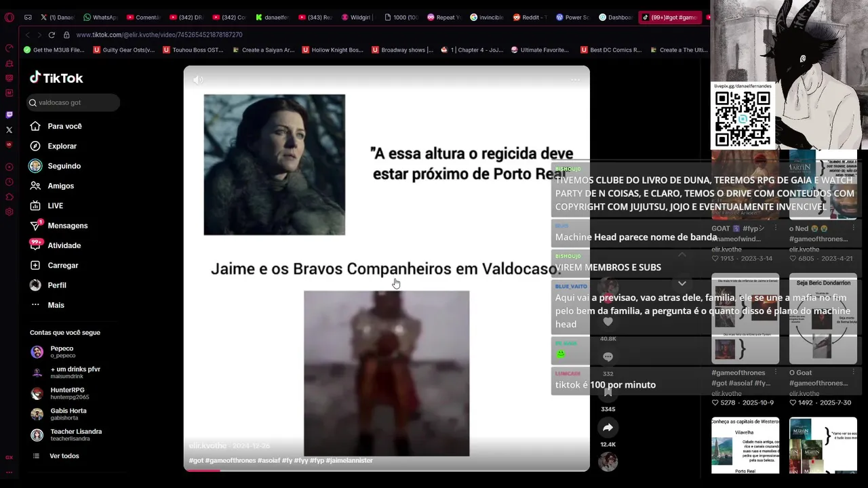Open comments via the speech bubble icon
Screen dimensions: 868x488
(x=608, y=357)
